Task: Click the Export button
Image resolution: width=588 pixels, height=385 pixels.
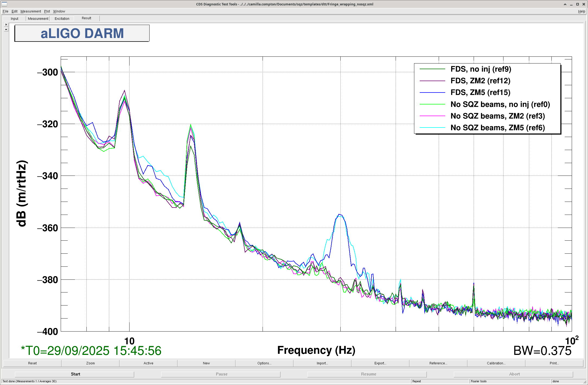Action: (380, 363)
